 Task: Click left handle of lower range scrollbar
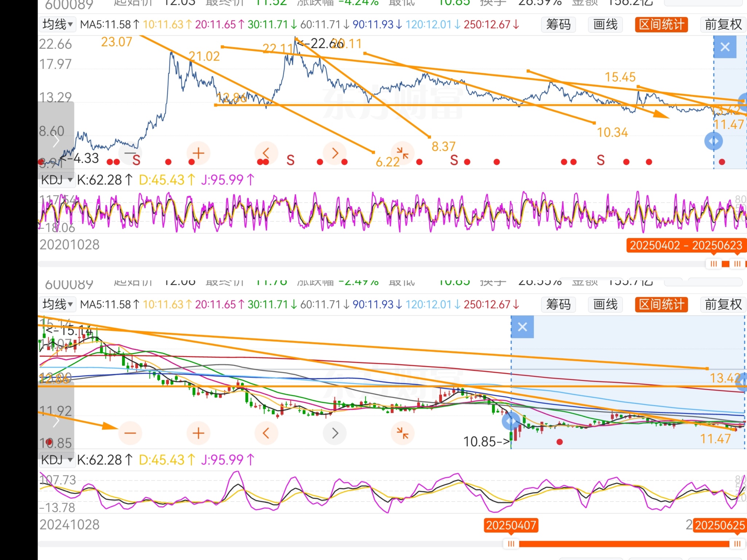click(x=511, y=544)
